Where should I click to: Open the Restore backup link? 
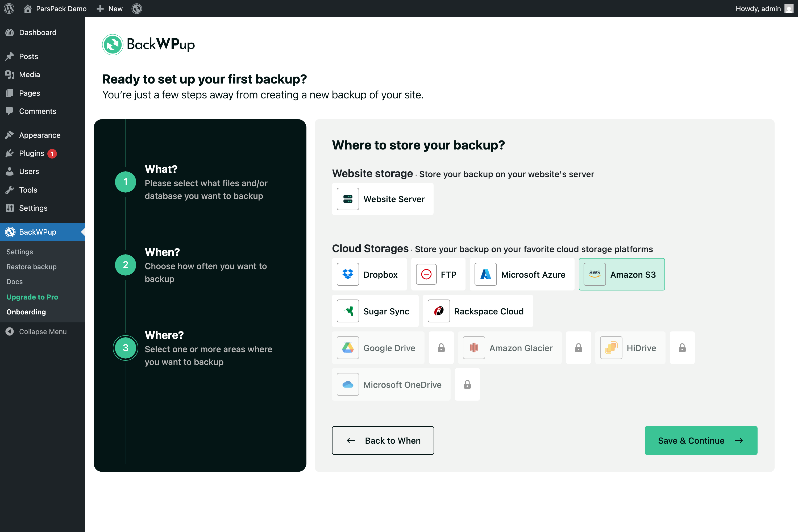tap(32, 267)
